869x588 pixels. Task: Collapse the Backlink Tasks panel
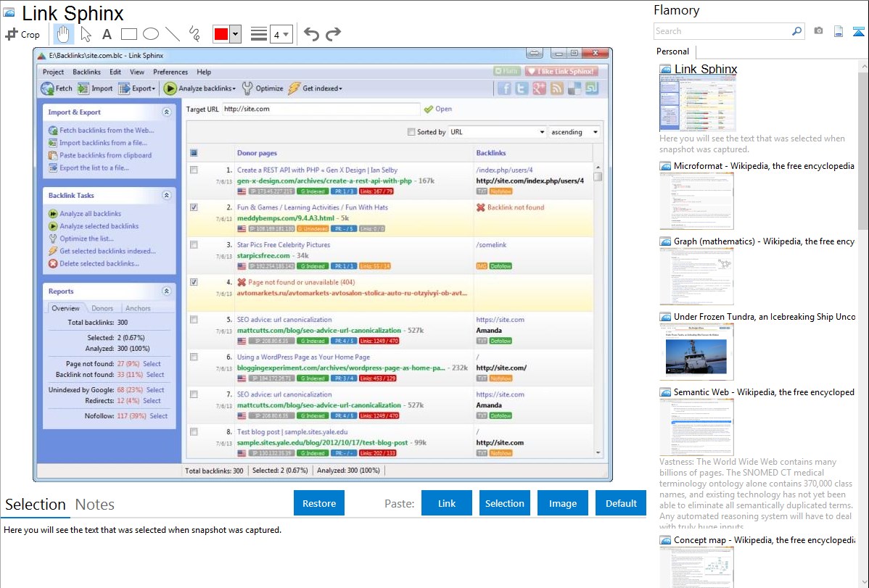coord(166,195)
